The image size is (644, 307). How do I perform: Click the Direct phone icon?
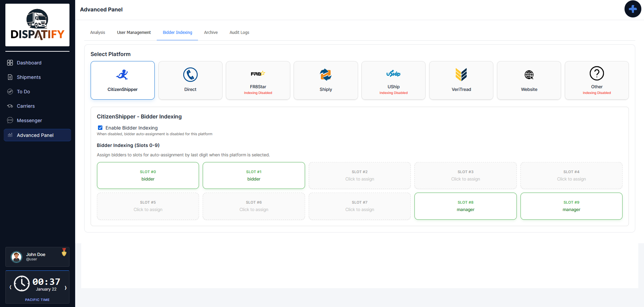click(190, 74)
